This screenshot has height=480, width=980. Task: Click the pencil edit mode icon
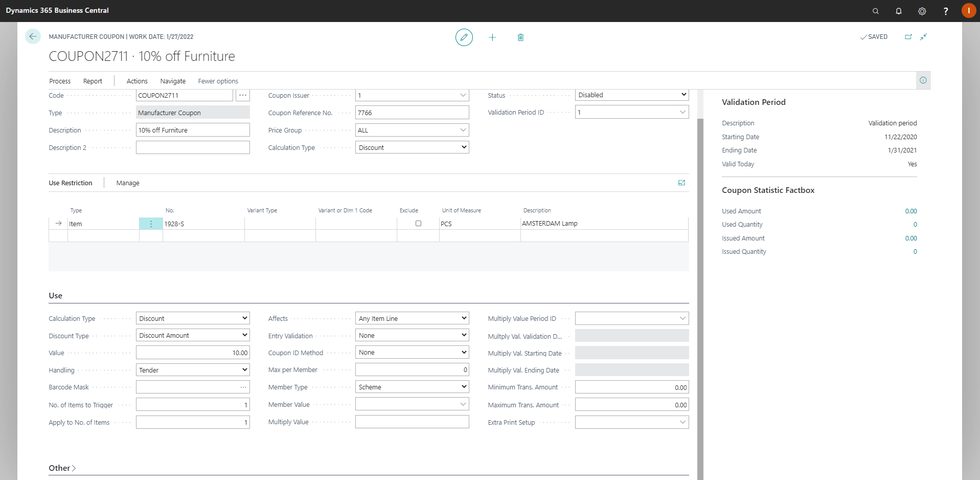[464, 37]
